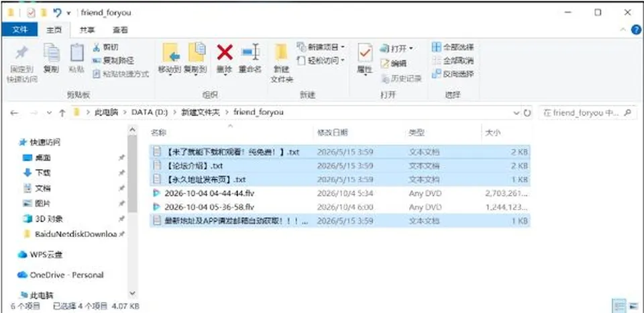644x313 pixels.
Task: Sort by the 修改日期 date column
Action: tap(332, 132)
